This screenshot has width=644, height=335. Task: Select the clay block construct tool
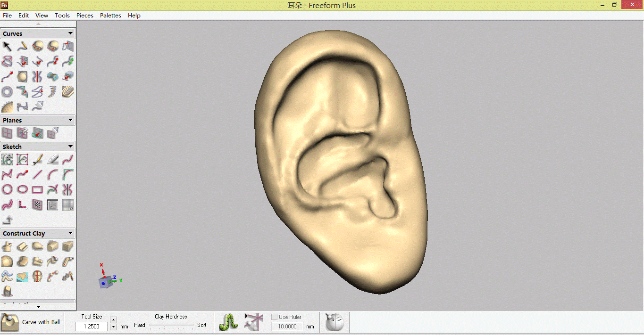point(67,246)
